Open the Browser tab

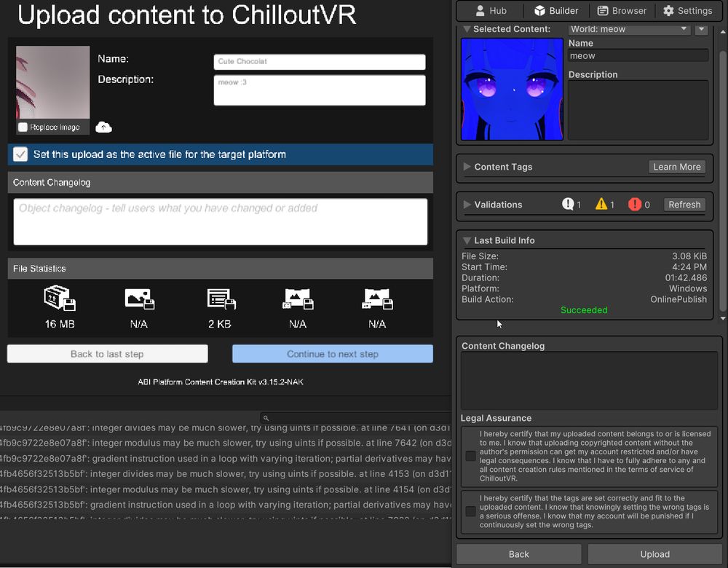tap(622, 11)
